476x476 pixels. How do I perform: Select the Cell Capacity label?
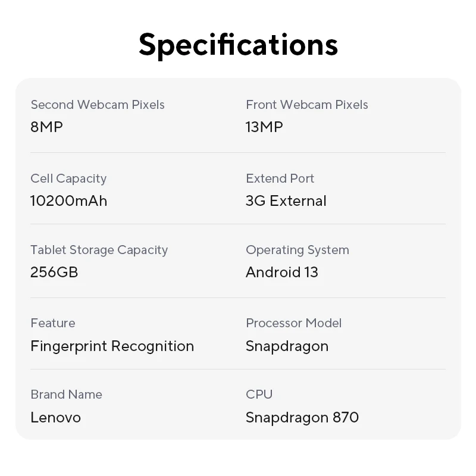[68, 179]
